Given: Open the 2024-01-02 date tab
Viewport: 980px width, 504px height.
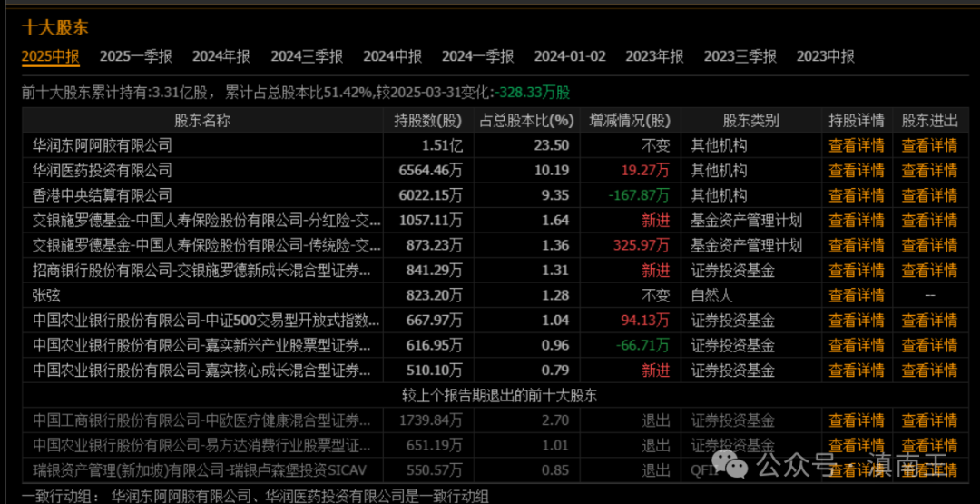Looking at the screenshot, I should point(570,57).
